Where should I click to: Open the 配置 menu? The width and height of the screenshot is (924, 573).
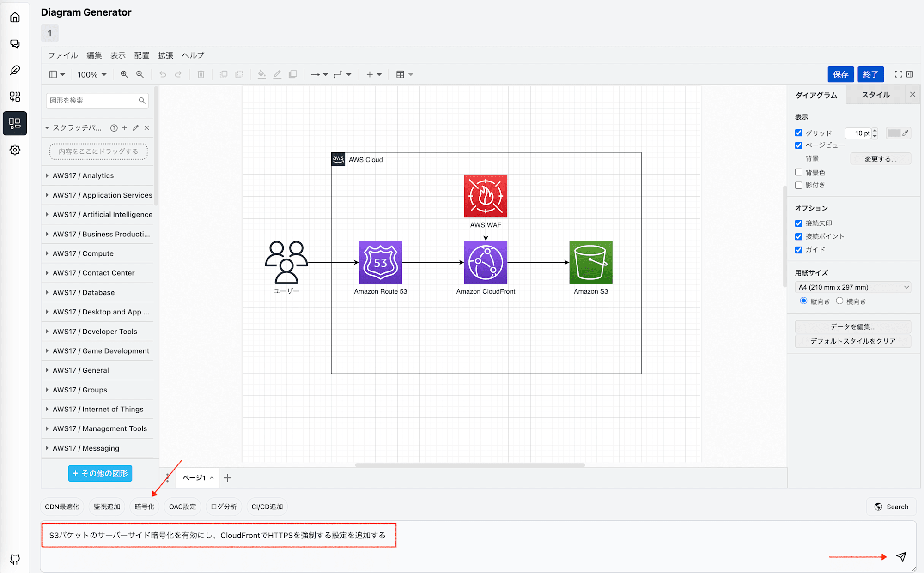[142, 55]
